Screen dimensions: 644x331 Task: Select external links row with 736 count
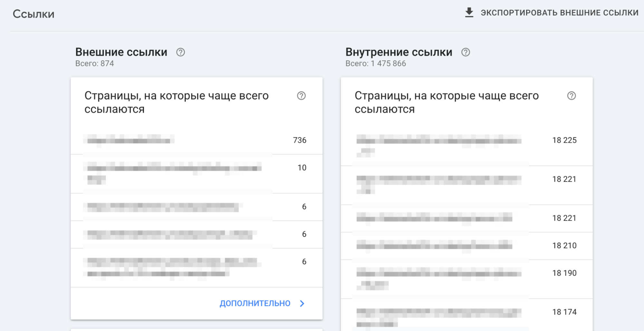[x=197, y=140]
